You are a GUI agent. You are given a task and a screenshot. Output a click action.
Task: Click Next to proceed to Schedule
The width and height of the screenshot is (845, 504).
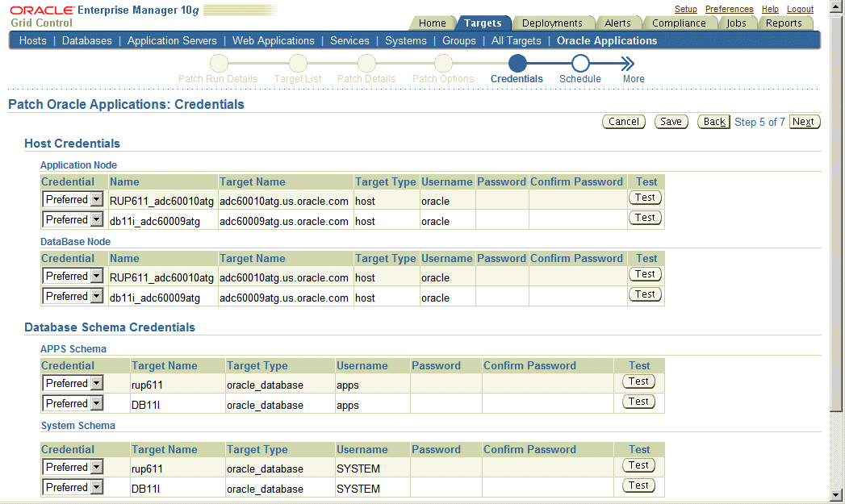pyautogui.click(x=804, y=122)
